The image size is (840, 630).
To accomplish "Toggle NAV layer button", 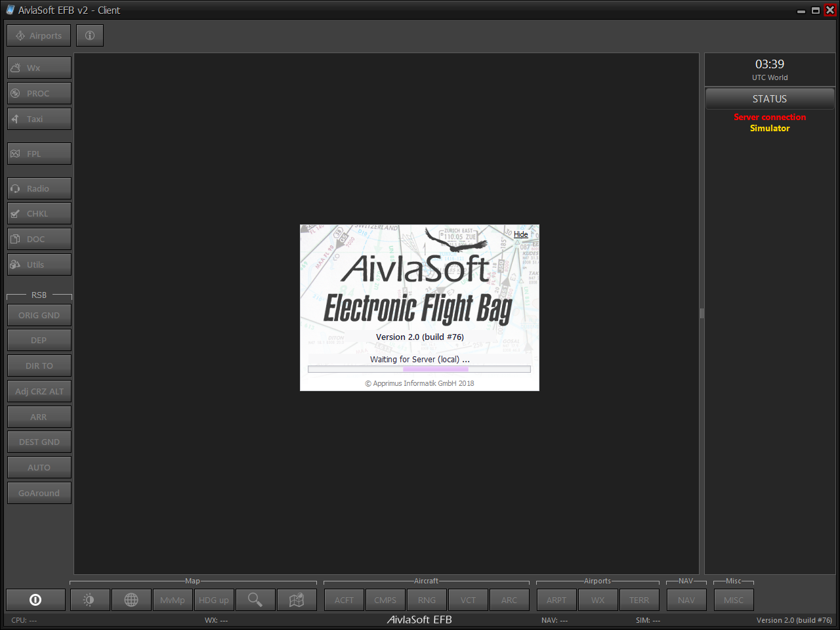I will point(686,600).
